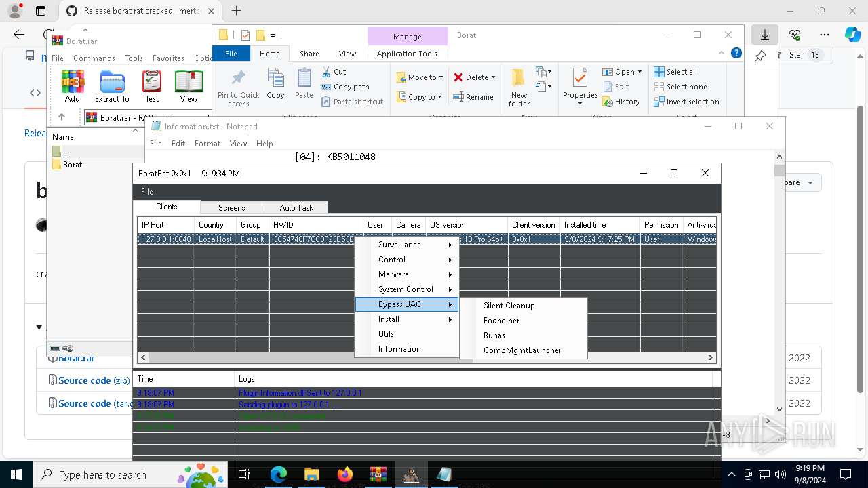Click Select none in Explorer ribbon

coord(680,87)
